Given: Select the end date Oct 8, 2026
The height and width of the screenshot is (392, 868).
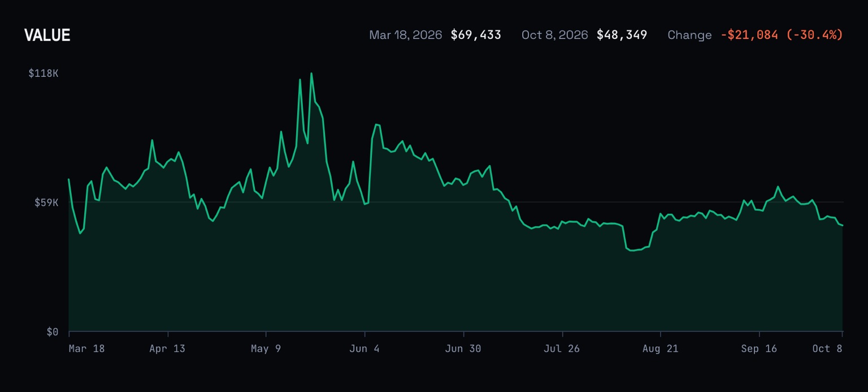Looking at the screenshot, I should pyautogui.click(x=554, y=35).
